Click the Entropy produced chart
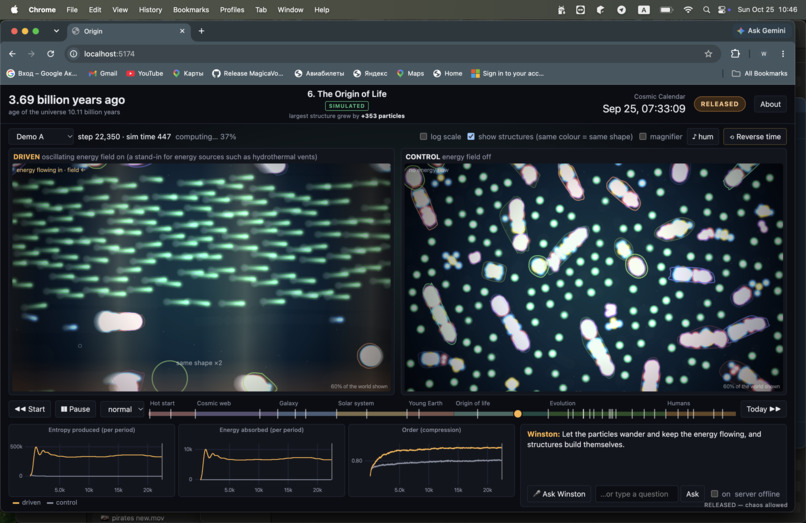This screenshot has width=806, height=523. 92,460
